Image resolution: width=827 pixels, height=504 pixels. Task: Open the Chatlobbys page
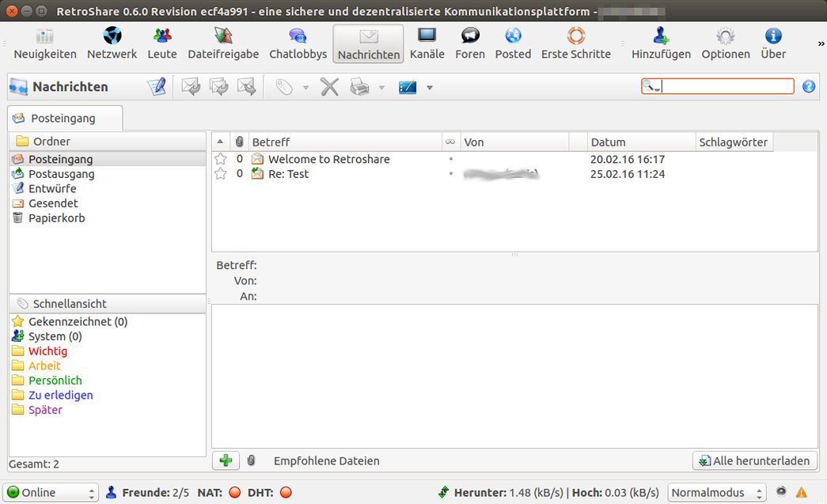point(298,44)
